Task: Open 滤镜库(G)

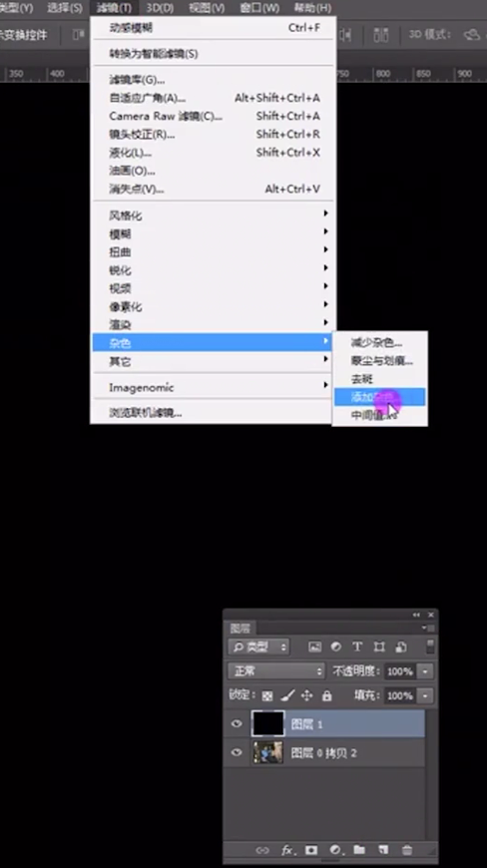Action: click(x=214, y=80)
